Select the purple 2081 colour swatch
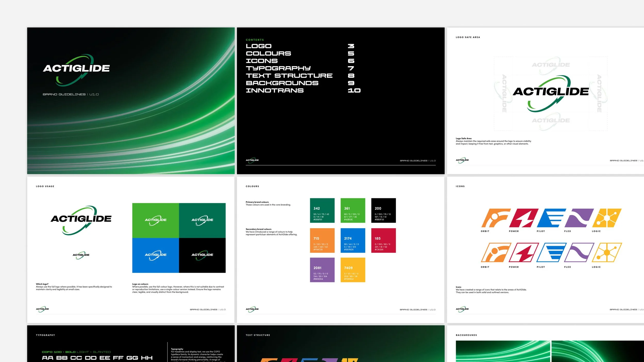Image resolution: width=644 pixels, height=362 pixels. [x=322, y=270]
